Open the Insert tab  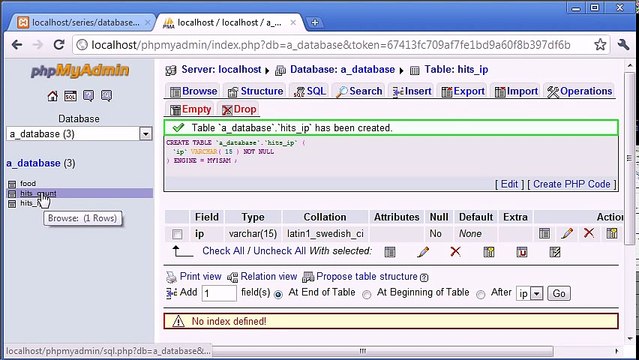point(412,91)
